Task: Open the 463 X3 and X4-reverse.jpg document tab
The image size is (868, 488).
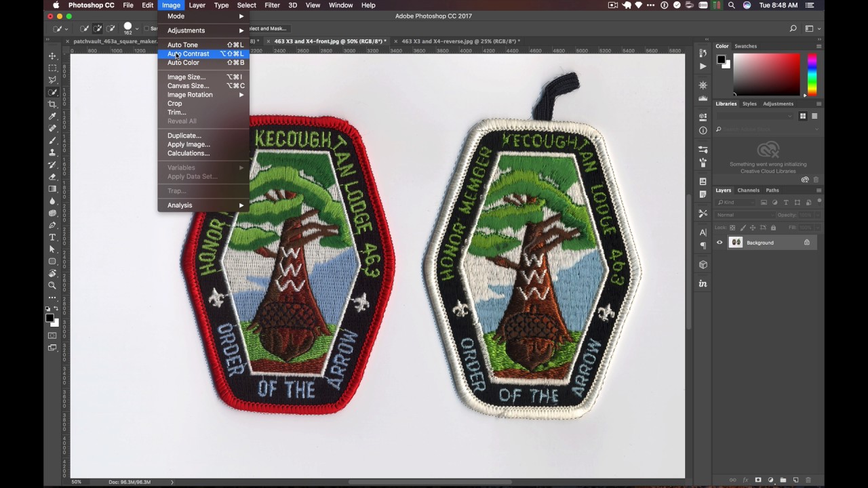Action: [x=460, y=41]
